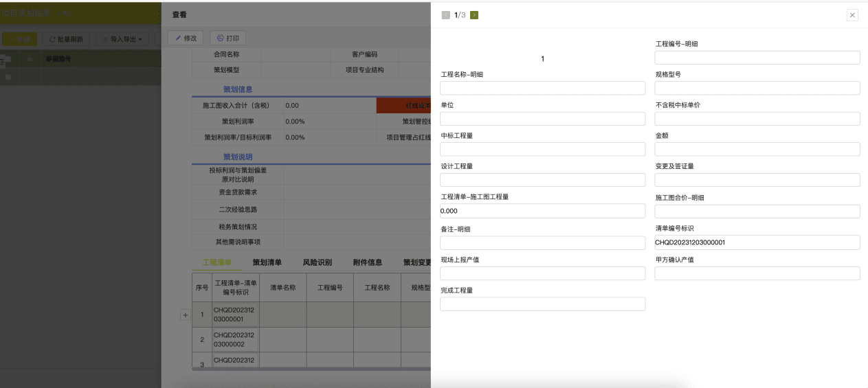The width and height of the screenshot is (868, 388).
Task: Switch to the 策划变更 tab
Action: coord(417,262)
